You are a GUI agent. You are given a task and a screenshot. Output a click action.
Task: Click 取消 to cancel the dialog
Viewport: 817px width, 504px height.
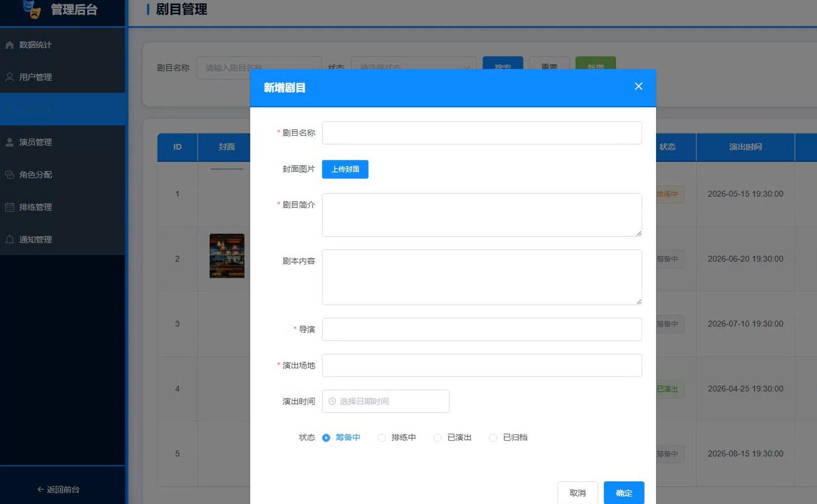[x=577, y=492]
